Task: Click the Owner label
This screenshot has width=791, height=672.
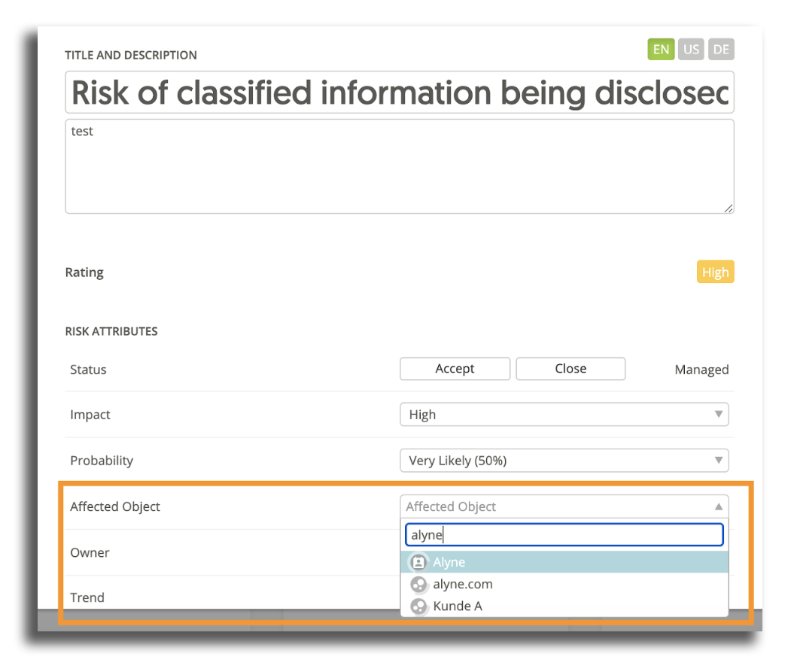Action: 90,552
